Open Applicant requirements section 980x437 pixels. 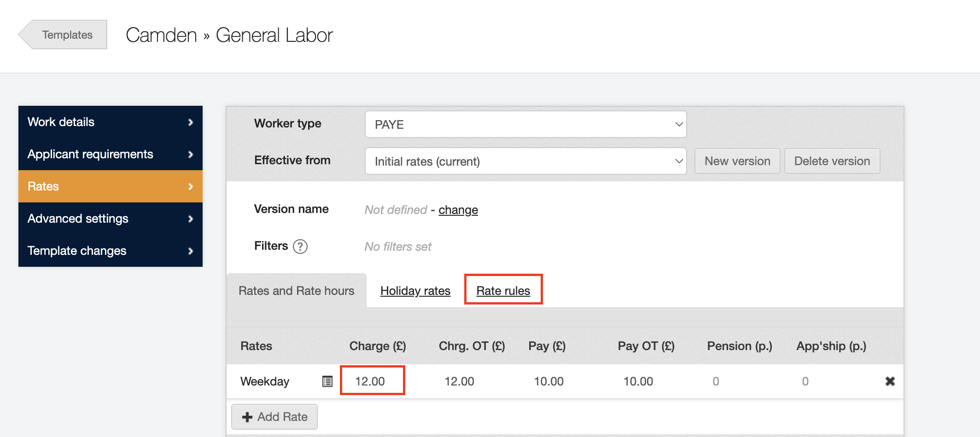[111, 154]
